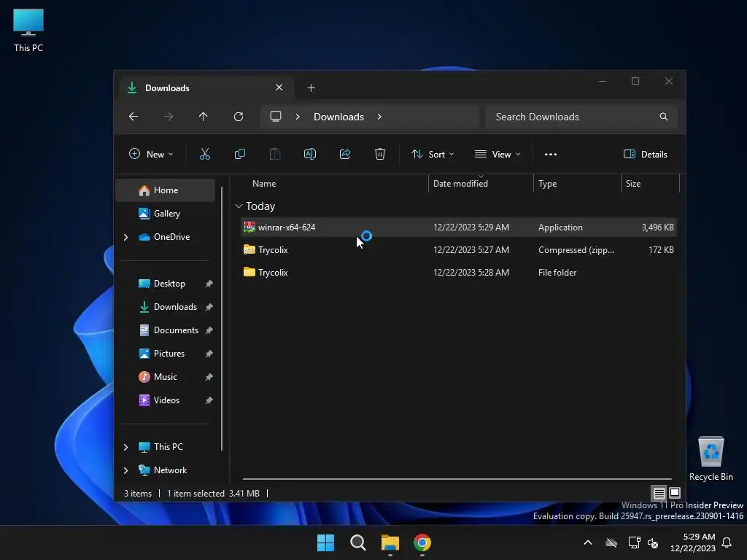This screenshot has height=560, width=747.
Task: Select the Trycolix compressed zip file
Action: click(x=458, y=249)
